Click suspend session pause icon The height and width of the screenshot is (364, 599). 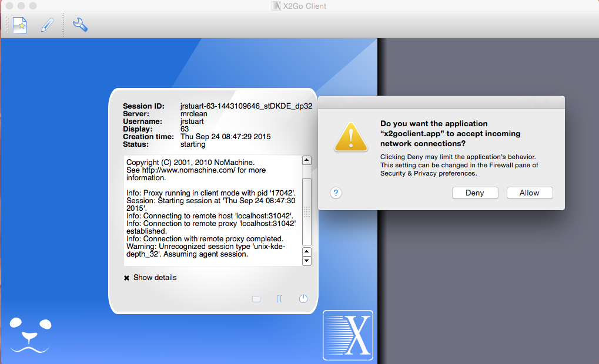coord(280,299)
